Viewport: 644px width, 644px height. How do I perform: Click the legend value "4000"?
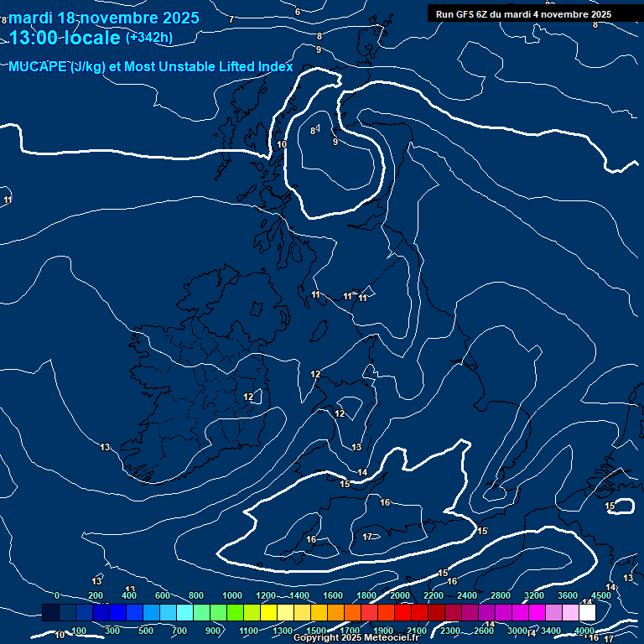584,631
